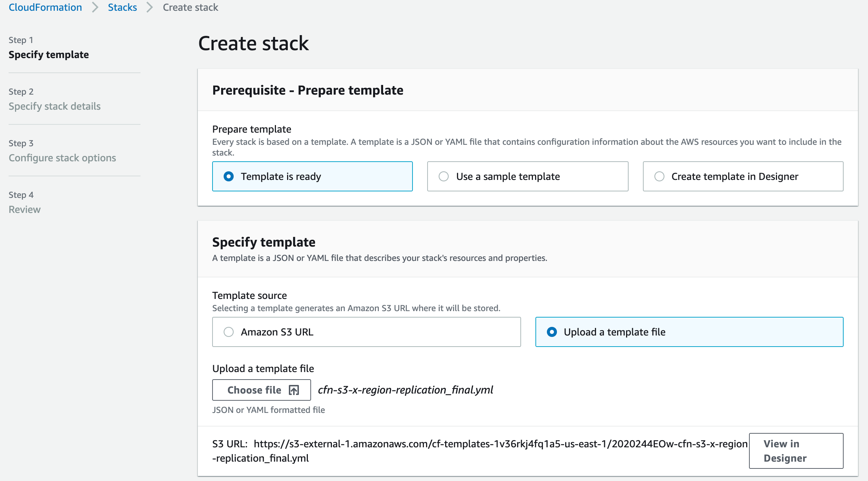
Task: Open Step 3 Configure stack options
Action: point(62,158)
